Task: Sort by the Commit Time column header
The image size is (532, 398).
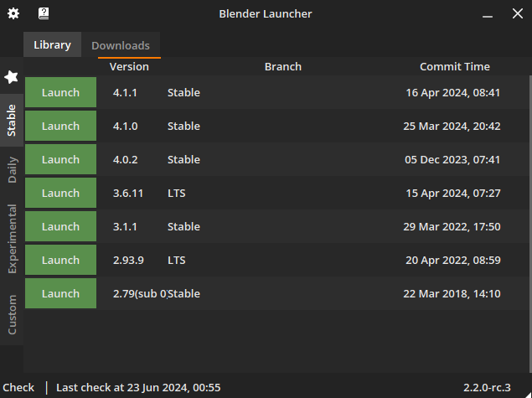Action: 455,66
